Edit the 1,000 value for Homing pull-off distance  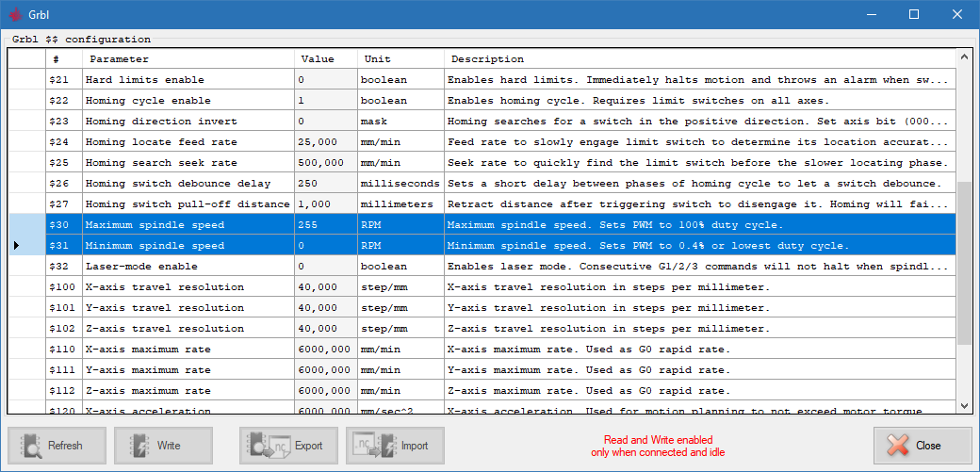pos(326,203)
